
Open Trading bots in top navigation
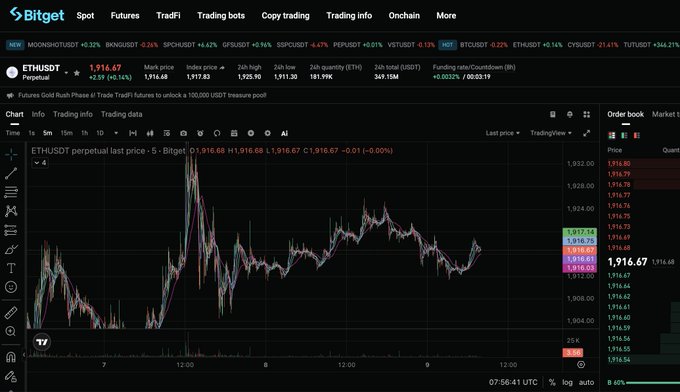[221, 16]
